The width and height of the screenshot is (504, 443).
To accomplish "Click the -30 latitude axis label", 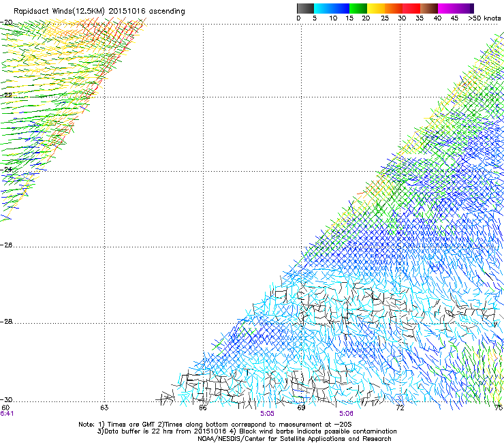I will [x=6, y=399].
